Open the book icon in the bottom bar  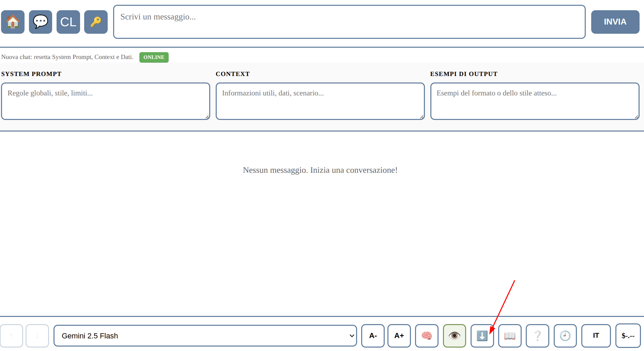click(510, 336)
